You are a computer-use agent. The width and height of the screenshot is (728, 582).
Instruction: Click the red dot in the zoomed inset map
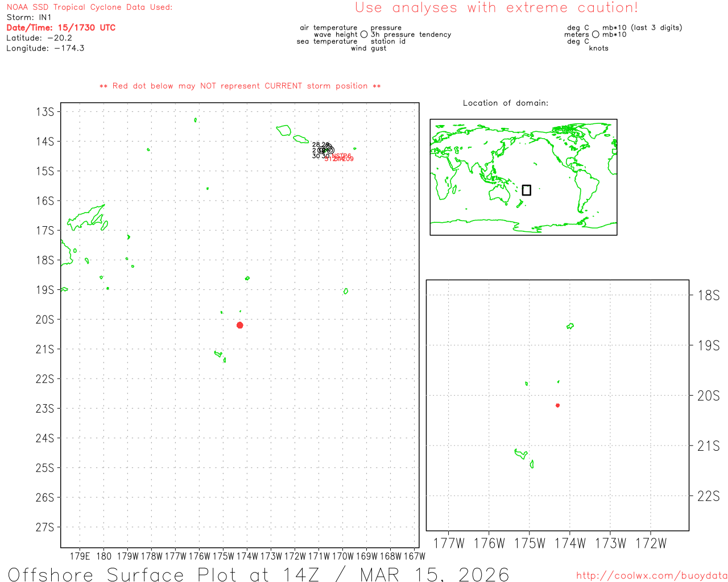coord(557,405)
